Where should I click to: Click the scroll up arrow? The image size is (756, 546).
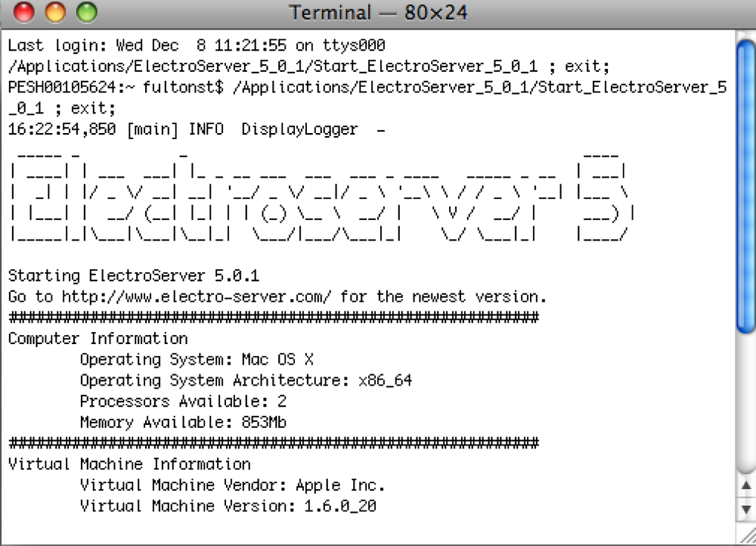(x=746, y=486)
